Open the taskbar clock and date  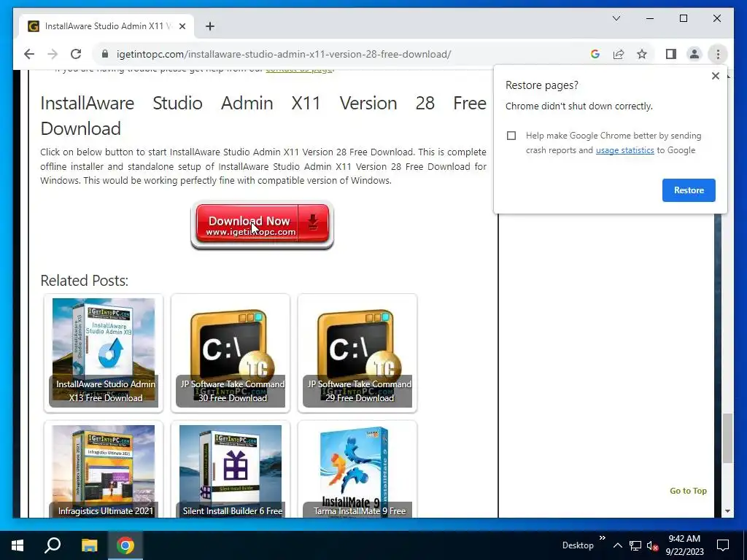click(x=684, y=545)
